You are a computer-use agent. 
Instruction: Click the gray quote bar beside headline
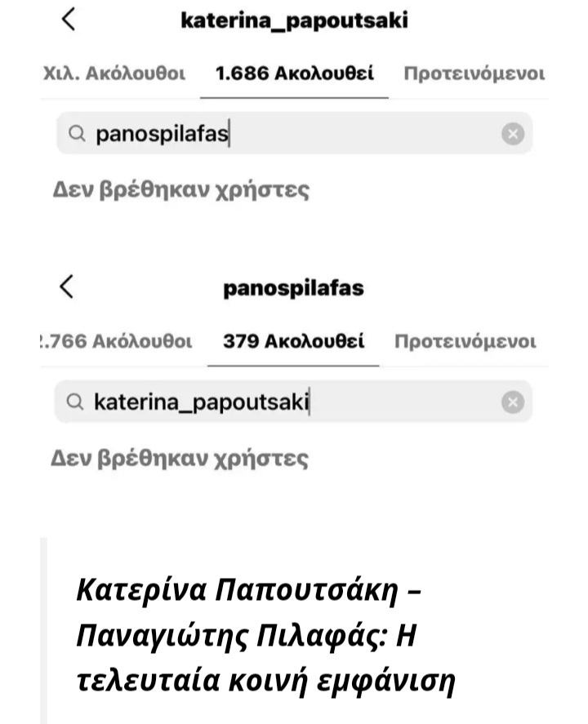(43, 631)
